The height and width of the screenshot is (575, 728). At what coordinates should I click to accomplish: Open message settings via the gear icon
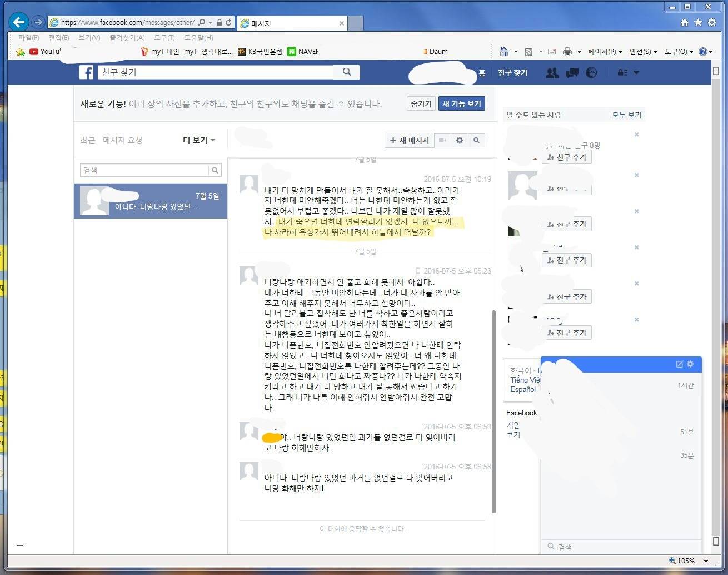[460, 140]
